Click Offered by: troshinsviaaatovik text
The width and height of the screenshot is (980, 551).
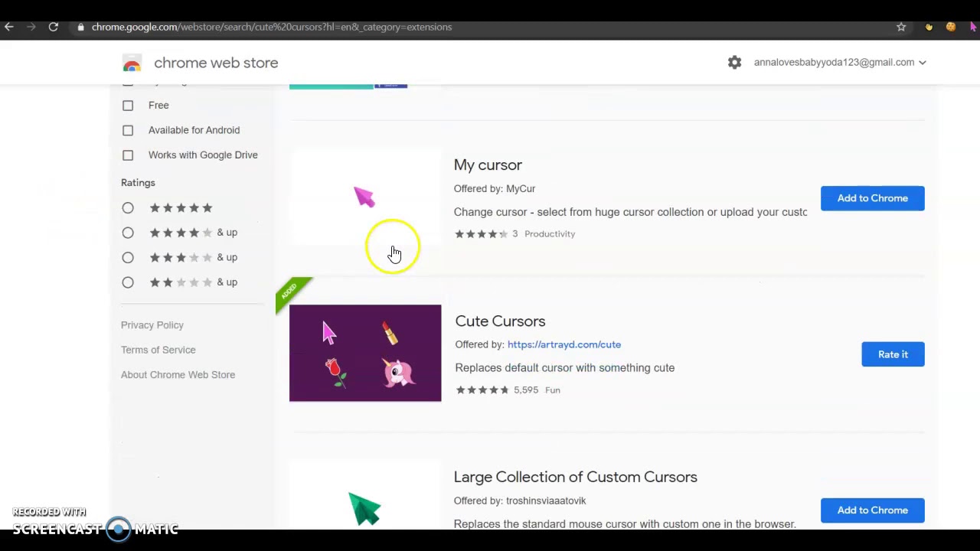520,500
